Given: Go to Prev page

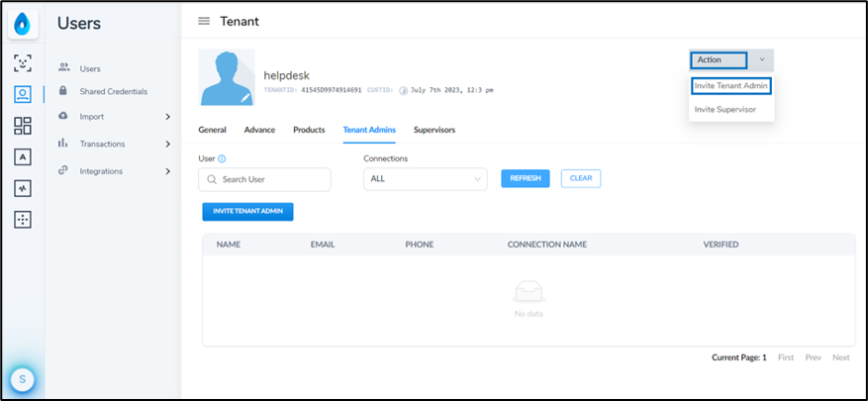Looking at the screenshot, I should pyautogui.click(x=814, y=357).
